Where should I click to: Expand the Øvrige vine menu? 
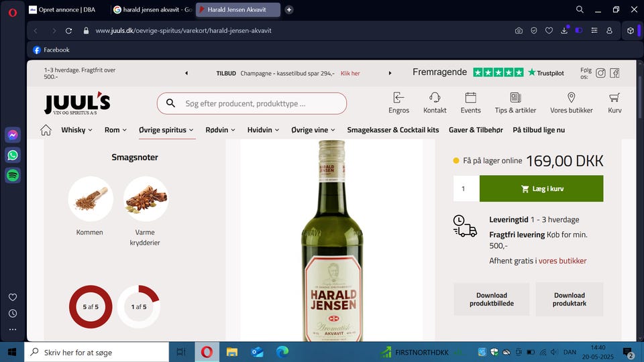click(313, 129)
